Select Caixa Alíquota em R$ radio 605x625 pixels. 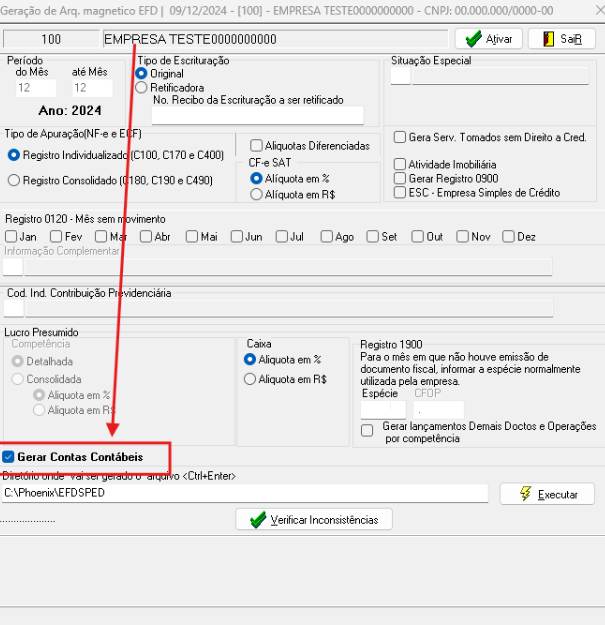pyautogui.click(x=249, y=379)
